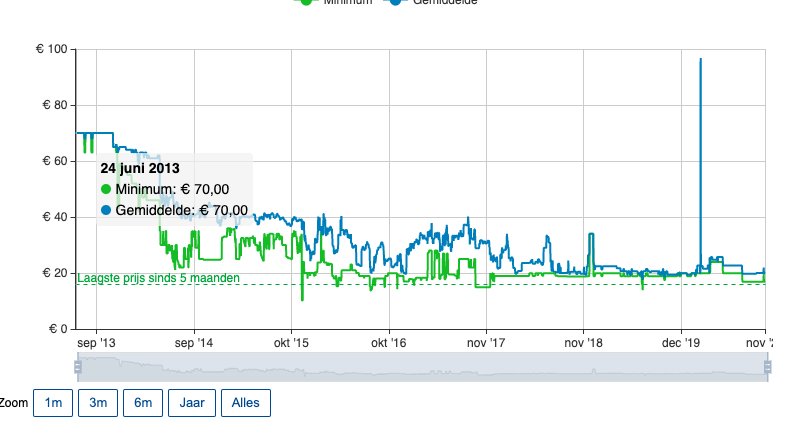Click the 'dec '19' axis label
The image size is (798, 443).
[x=681, y=343]
